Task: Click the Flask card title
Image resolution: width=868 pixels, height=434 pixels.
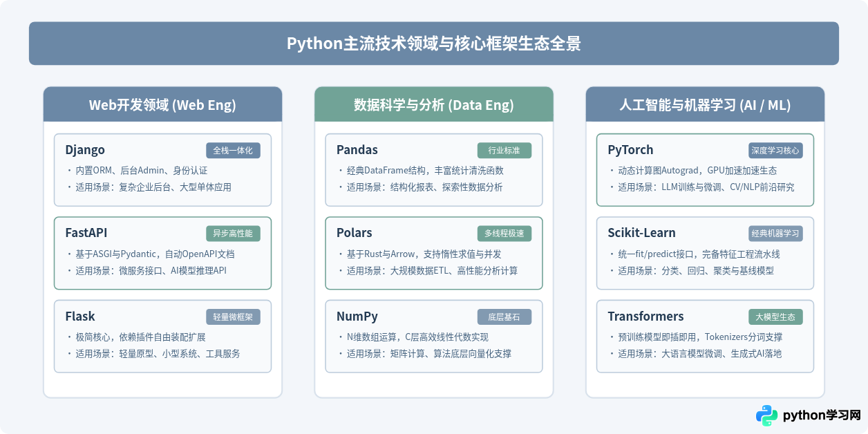Action: [x=80, y=317]
